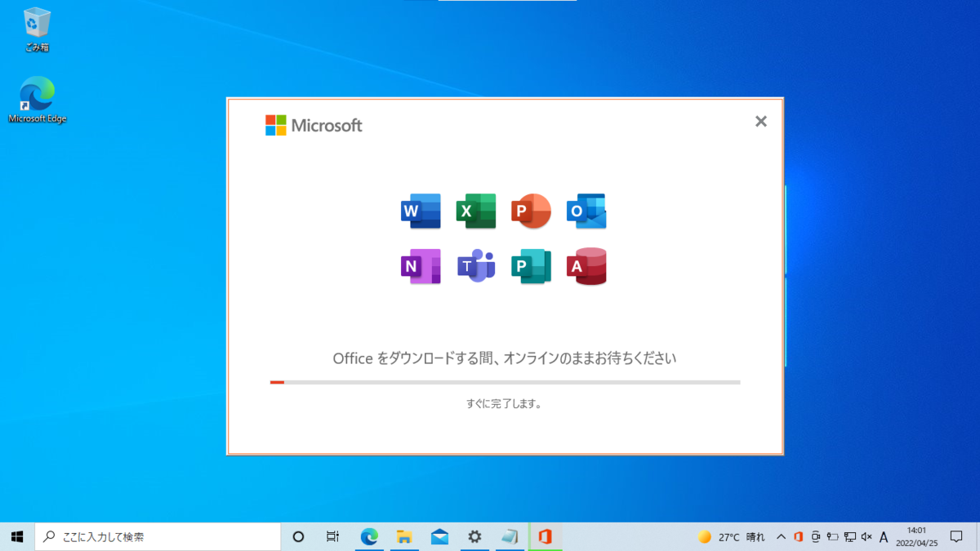980x551 pixels.
Task: Close the Office installer dialog
Action: click(761, 122)
